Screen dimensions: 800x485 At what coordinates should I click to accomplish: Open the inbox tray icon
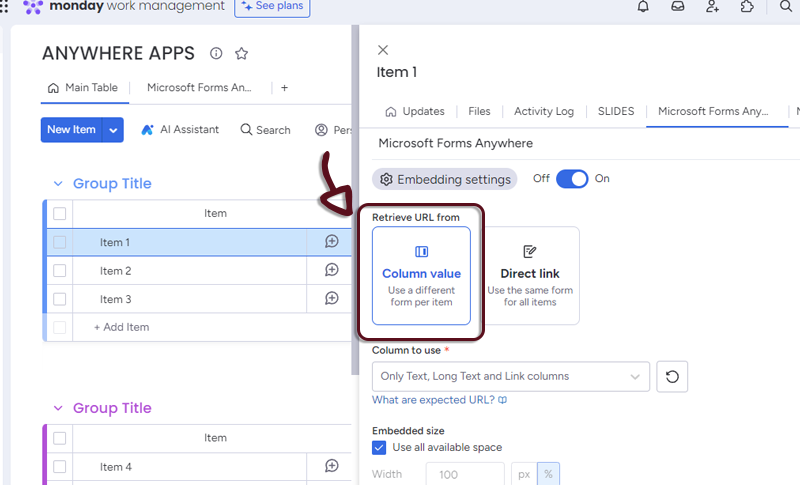coord(678,7)
